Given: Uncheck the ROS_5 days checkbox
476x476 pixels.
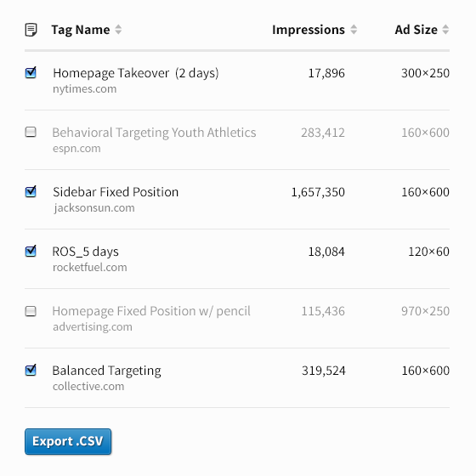Looking at the screenshot, I should 31,251.
